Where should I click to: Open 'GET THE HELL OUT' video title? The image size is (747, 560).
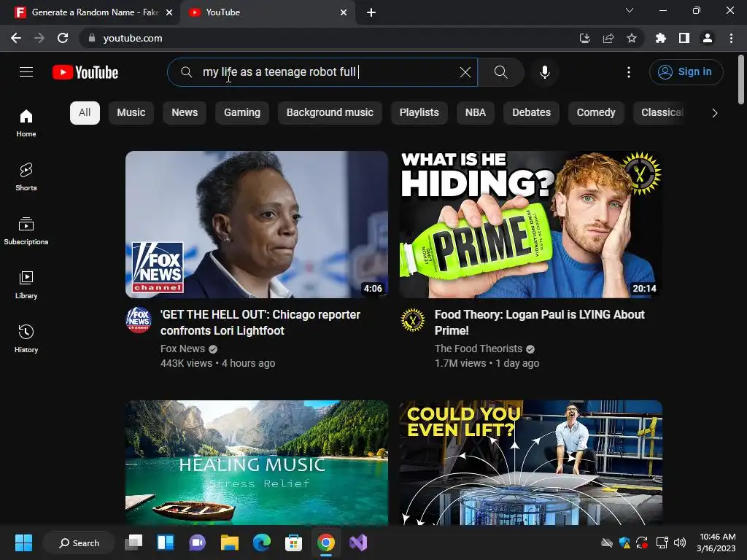(260, 322)
